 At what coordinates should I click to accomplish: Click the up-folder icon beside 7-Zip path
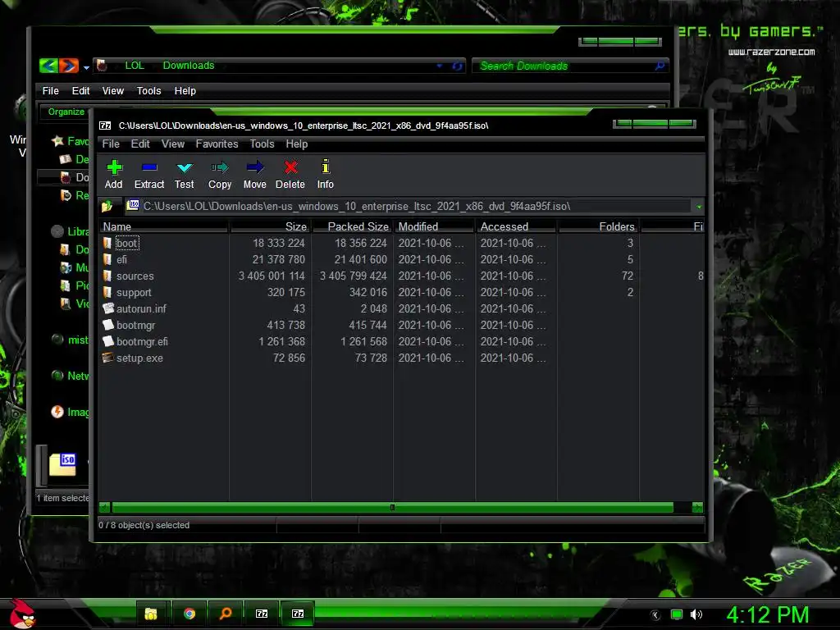pyautogui.click(x=107, y=206)
